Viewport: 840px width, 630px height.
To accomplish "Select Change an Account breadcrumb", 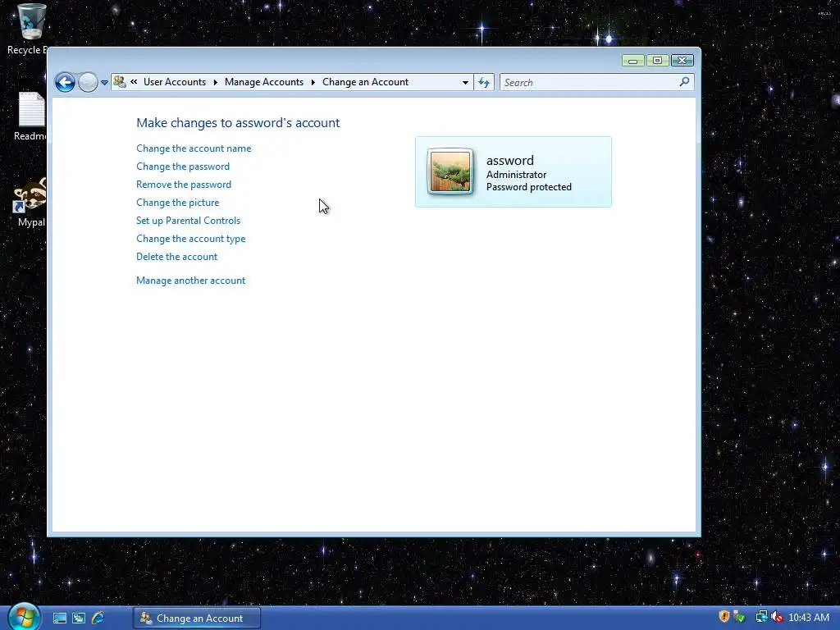I will click(x=365, y=82).
